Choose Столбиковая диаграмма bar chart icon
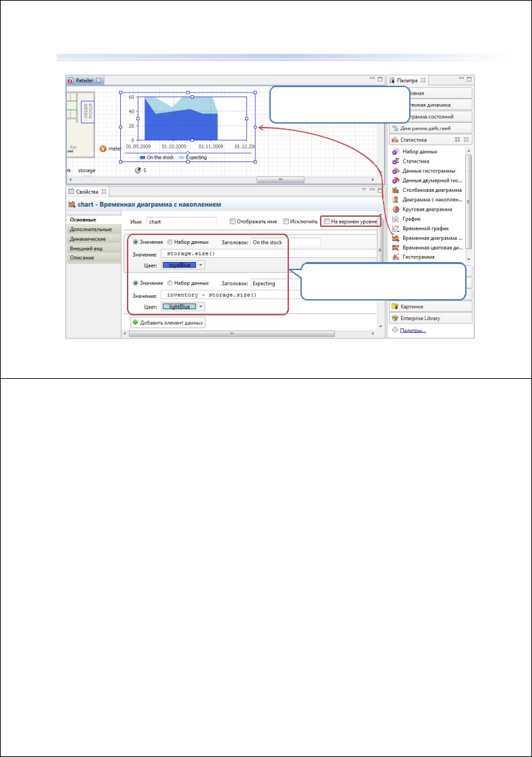 click(396, 190)
